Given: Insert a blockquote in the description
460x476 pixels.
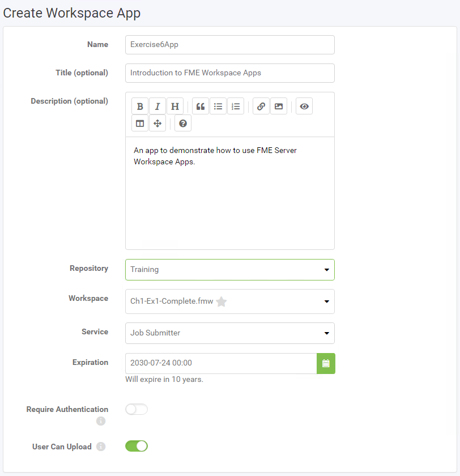Looking at the screenshot, I should [x=201, y=107].
